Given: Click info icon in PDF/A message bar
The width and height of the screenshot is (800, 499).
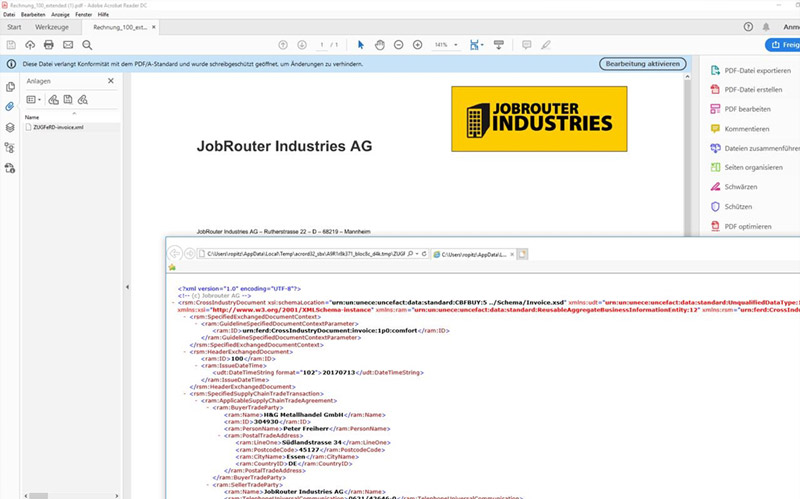Looking at the screenshot, I should tap(11, 64).
